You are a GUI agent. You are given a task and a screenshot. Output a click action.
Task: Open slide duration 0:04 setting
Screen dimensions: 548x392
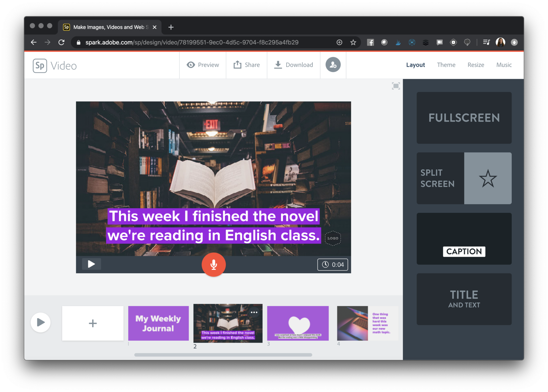point(333,264)
